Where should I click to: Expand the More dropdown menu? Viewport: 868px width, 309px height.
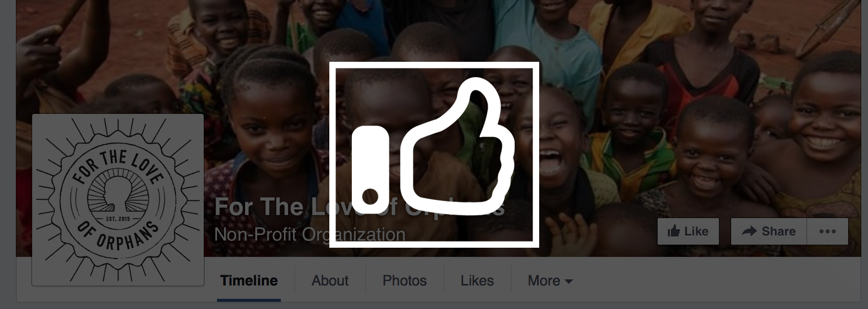(x=550, y=280)
